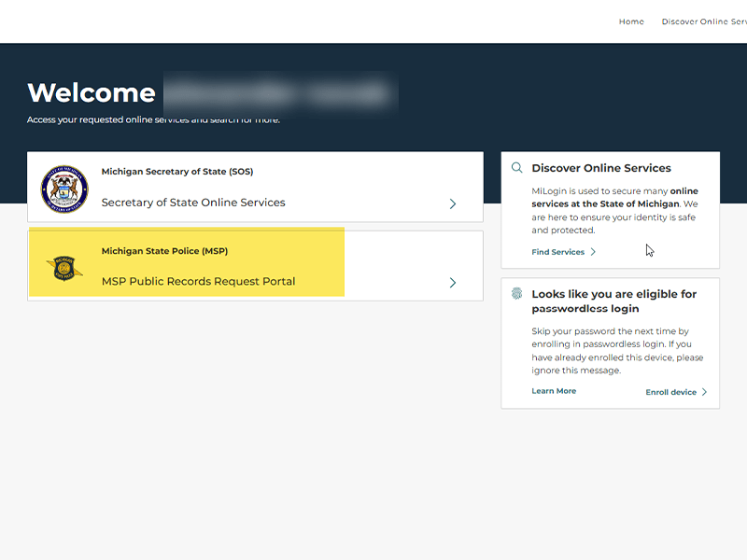Go to Home in the top navigation

tap(631, 21)
